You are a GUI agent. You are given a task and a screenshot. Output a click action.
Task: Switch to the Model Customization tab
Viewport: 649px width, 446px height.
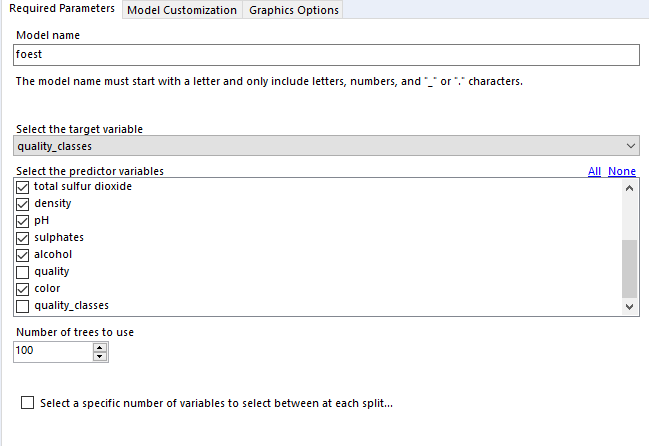tap(182, 10)
